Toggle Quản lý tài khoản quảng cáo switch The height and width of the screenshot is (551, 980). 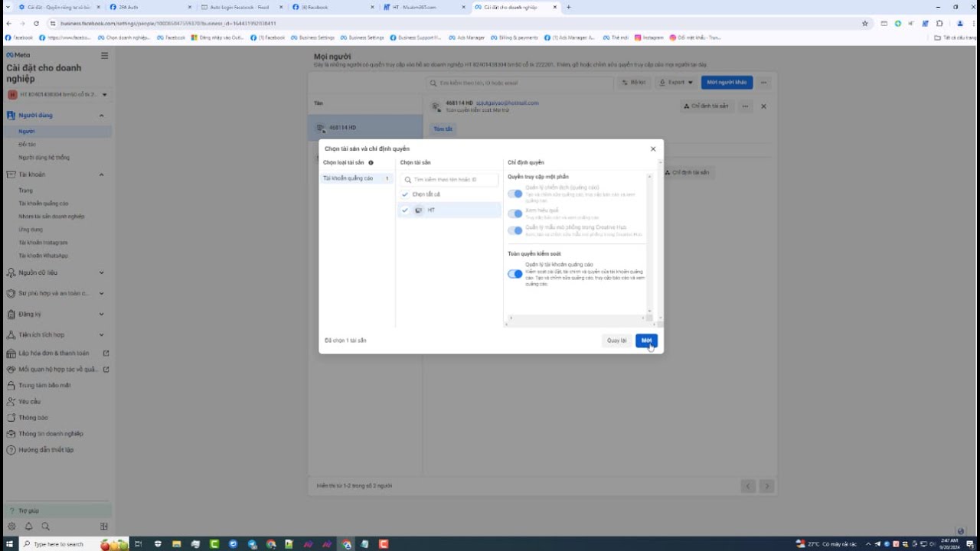tap(514, 273)
